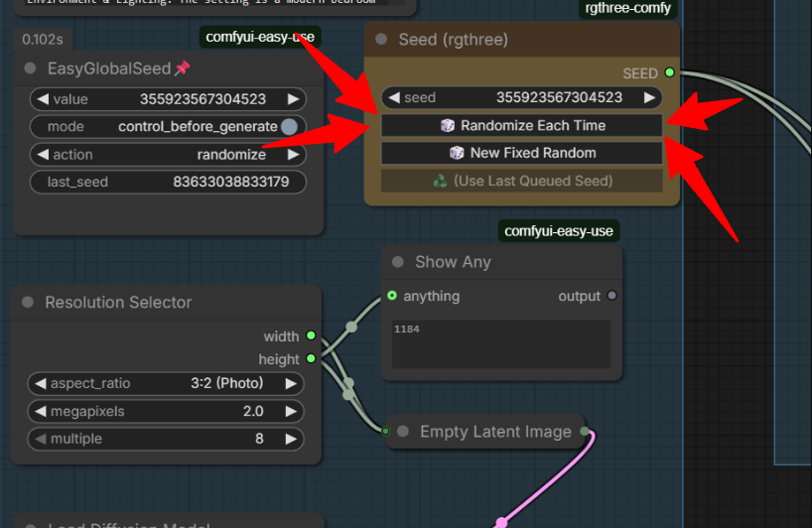
Task: Select the EasyGlobalSeed node title
Action: point(109,68)
